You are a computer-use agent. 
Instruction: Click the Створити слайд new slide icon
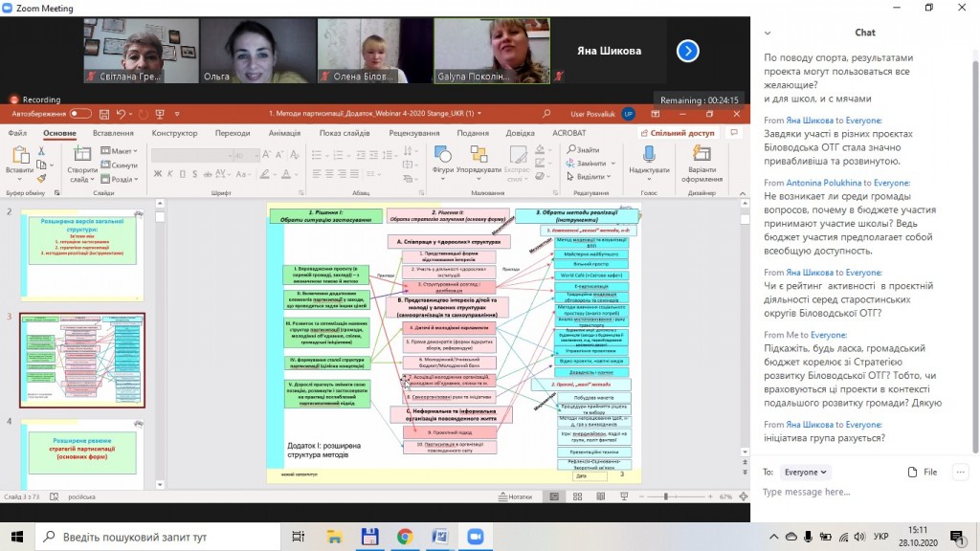point(82,155)
